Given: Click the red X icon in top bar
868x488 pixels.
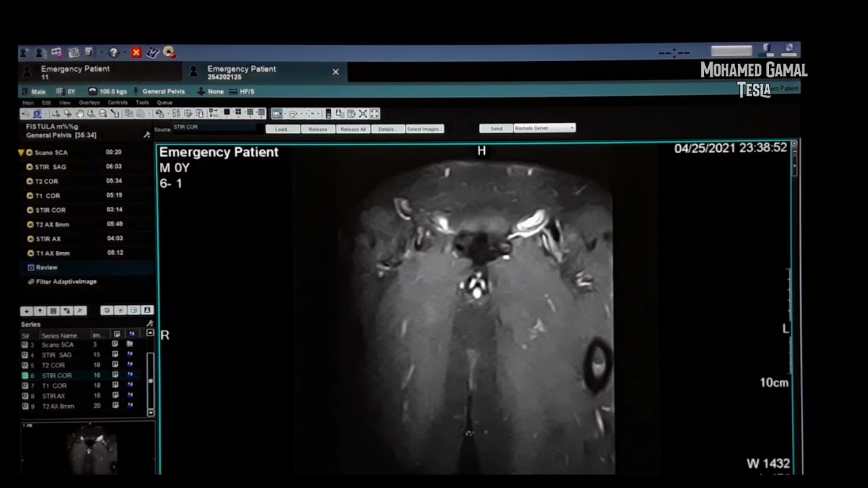Looking at the screenshot, I should 136,52.
